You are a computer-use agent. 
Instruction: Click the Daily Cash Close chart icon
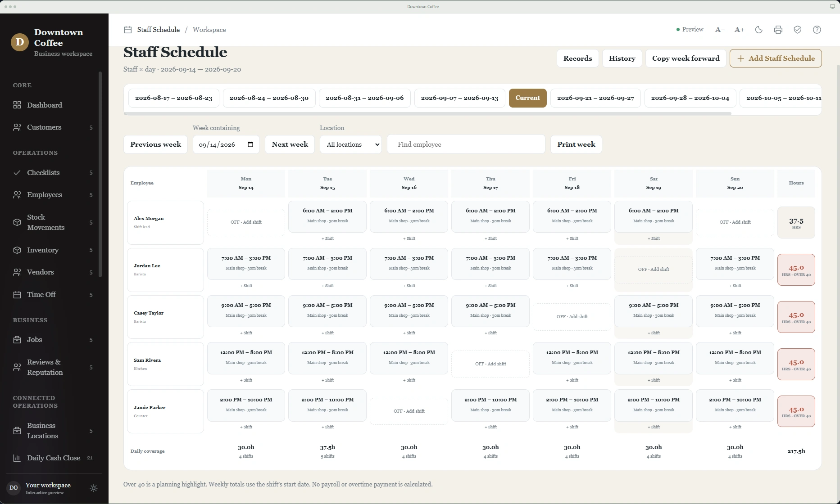pyautogui.click(x=17, y=458)
